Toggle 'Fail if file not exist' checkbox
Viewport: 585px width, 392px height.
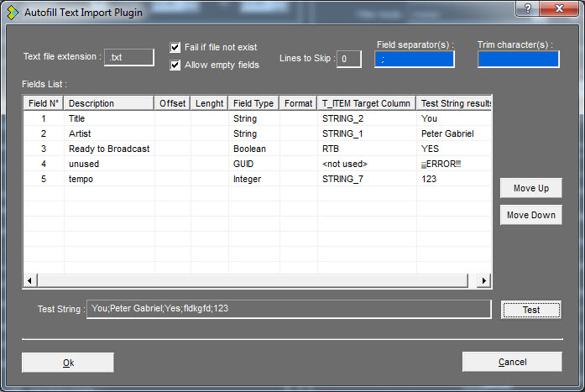click(175, 48)
